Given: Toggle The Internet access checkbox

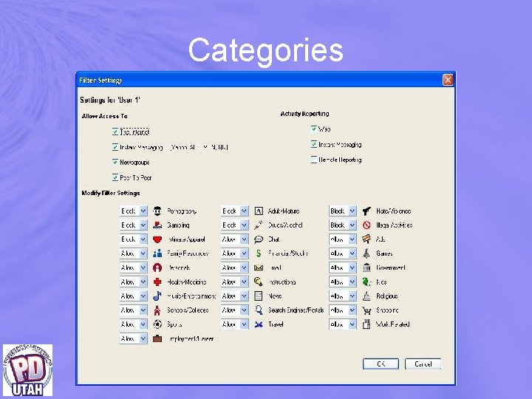Looking at the screenshot, I should tap(115, 132).
